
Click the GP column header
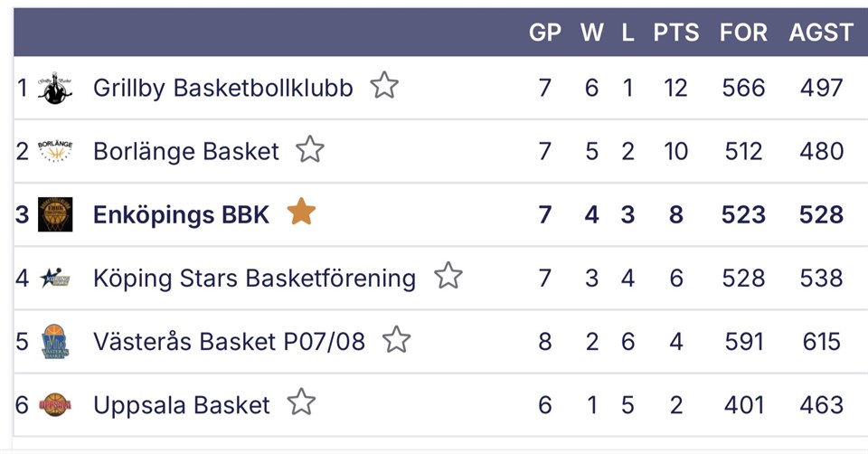point(545,33)
